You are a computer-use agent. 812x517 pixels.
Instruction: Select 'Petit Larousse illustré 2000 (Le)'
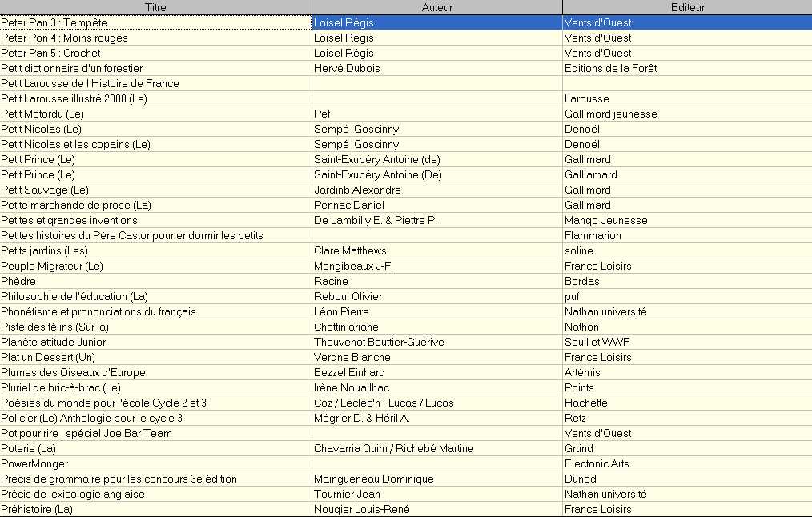point(74,98)
